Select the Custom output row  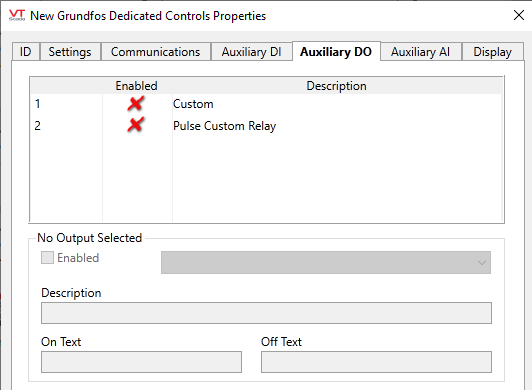pos(266,104)
